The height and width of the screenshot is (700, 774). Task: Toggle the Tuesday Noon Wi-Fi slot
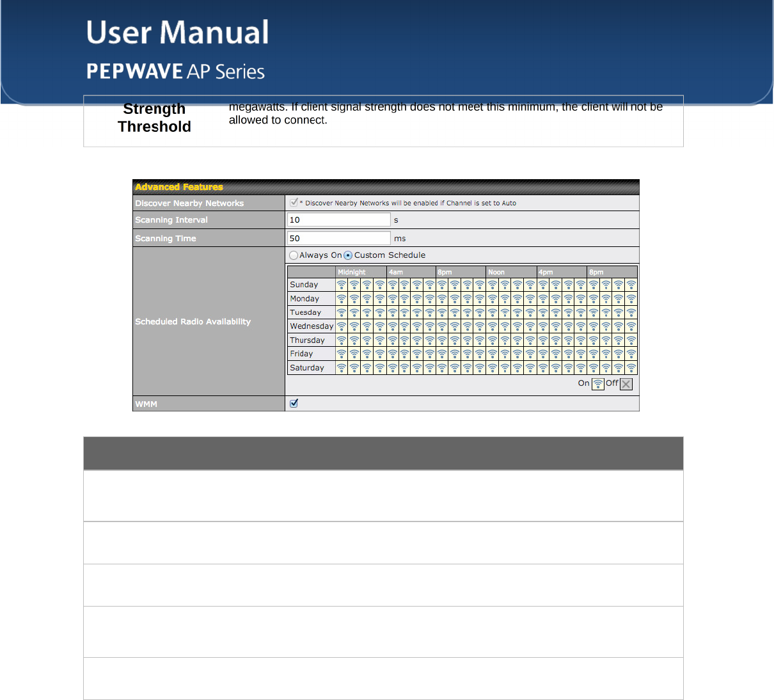coord(493,313)
